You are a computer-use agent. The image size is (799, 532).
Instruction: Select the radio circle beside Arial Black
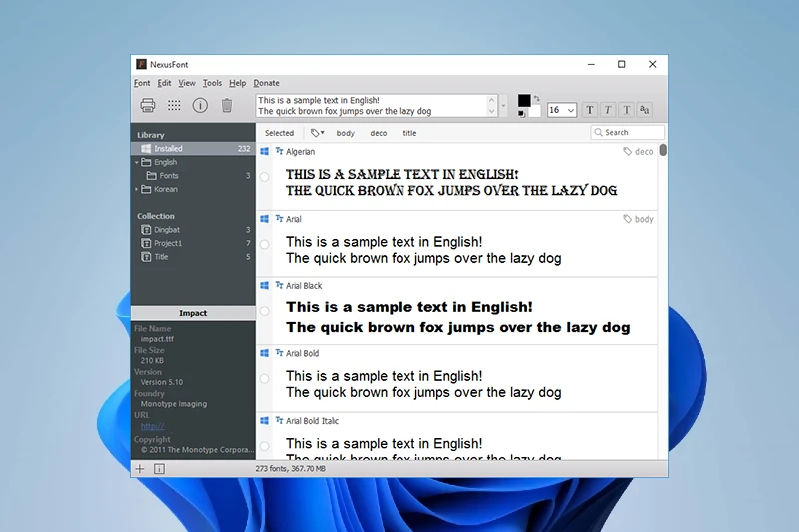[264, 311]
